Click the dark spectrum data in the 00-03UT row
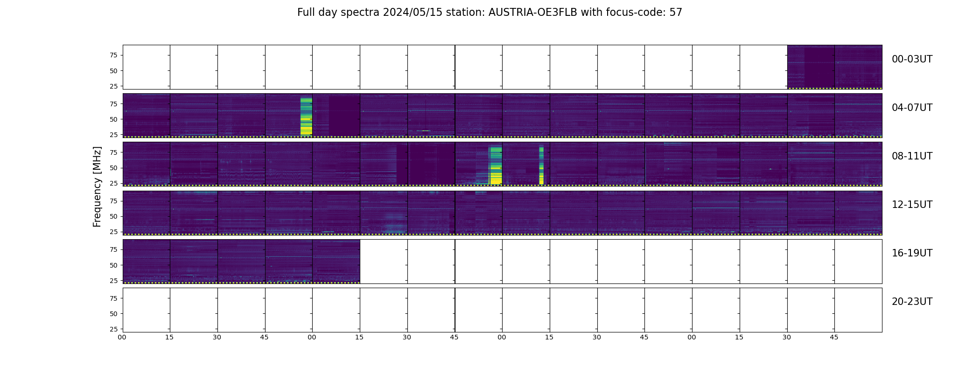Viewport: 980px width, 373px height. (834, 67)
